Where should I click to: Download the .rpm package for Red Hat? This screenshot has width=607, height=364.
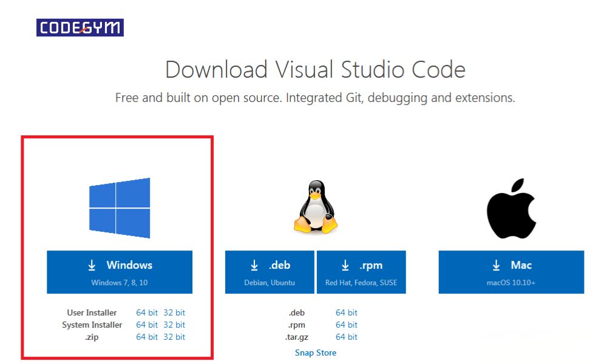[x=361, y=272]
